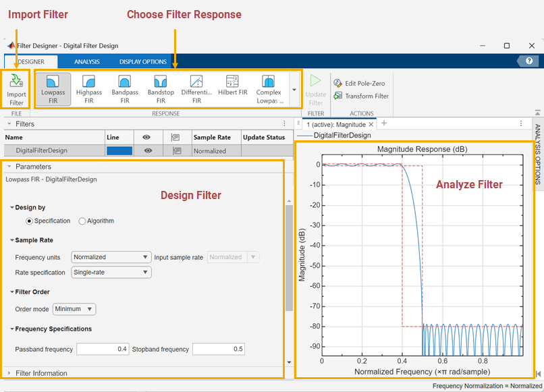
Task: Select the Algorithm design radio button
Action: [x=81, y=221]
